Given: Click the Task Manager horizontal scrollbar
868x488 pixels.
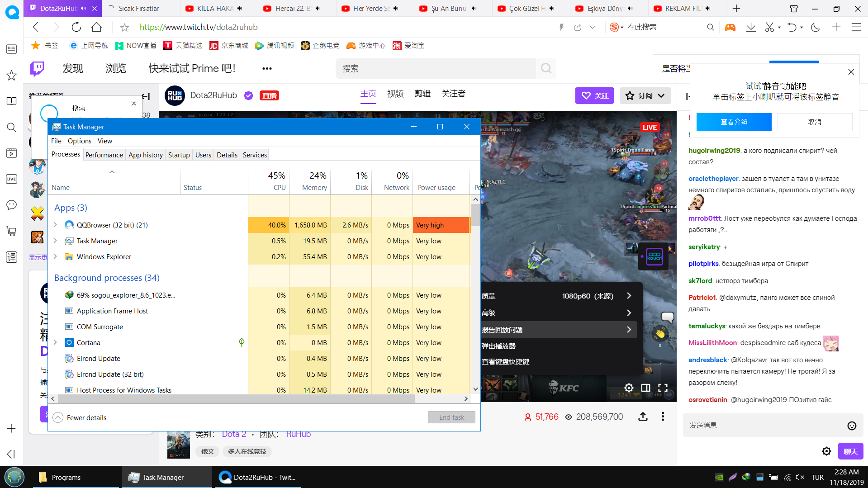Looking at the screenshot, I should pos(236,398).
